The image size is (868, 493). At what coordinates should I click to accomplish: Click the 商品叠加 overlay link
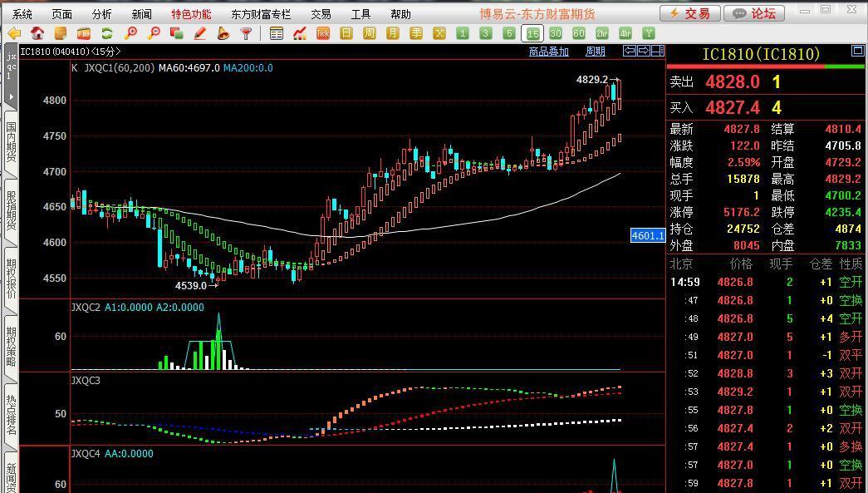[x=548, y=52]
